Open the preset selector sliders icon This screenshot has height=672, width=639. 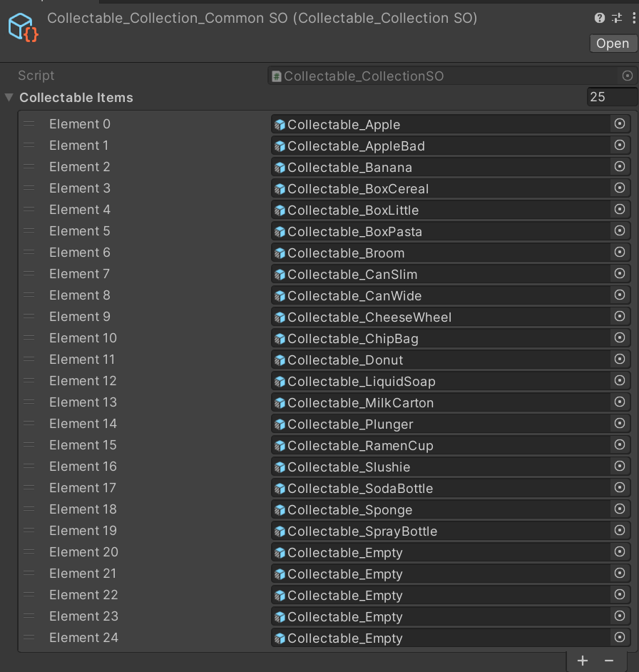pyautogui.click(x=617, y=18)
